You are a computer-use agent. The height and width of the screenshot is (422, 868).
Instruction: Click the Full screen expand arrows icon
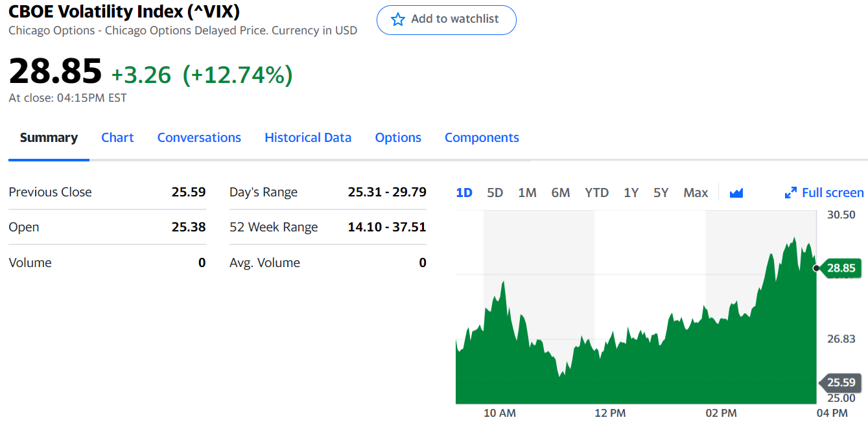(790, 193)
